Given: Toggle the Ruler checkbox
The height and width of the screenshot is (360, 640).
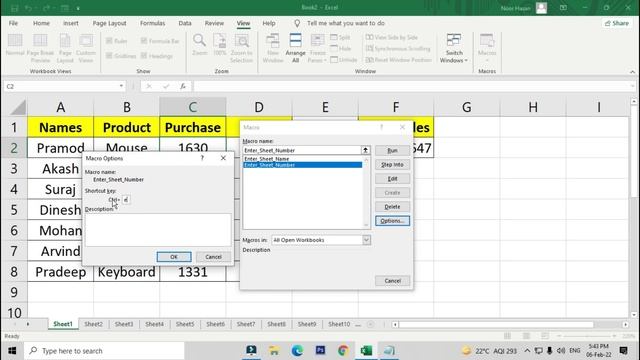Looking at the screenshot, I should [109, 41].
